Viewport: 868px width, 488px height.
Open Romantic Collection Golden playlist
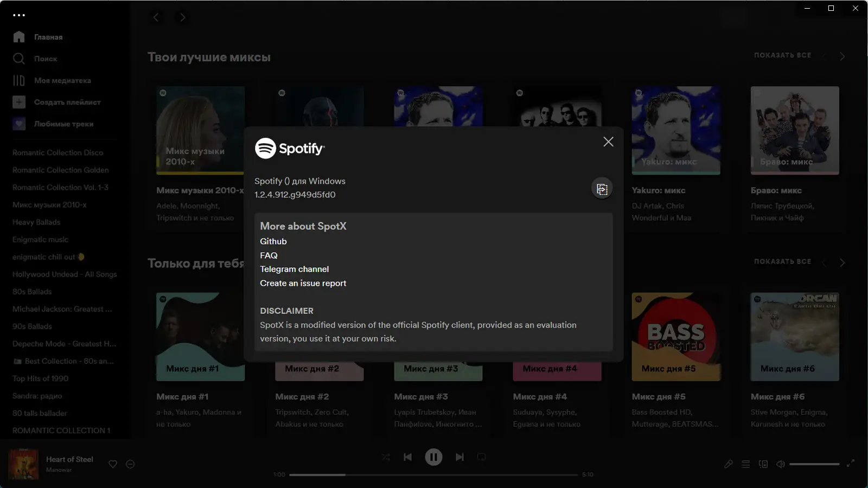(60, 170)
